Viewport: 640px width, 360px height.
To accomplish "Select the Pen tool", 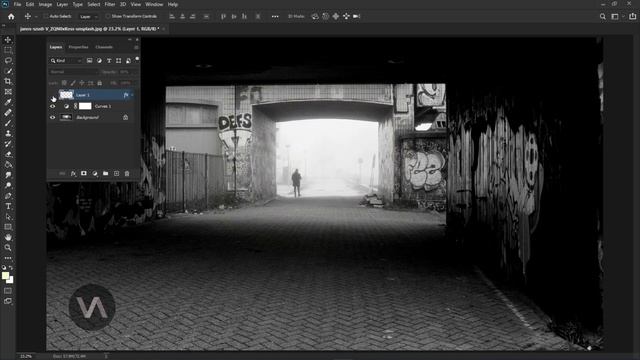I will tap(8, 196).
